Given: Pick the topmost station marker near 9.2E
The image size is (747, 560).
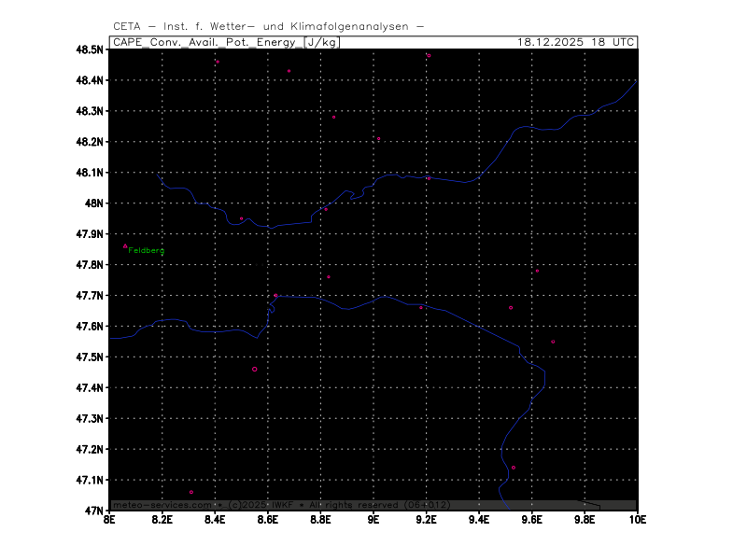Looking at the screenshot, I should point(429,56).
